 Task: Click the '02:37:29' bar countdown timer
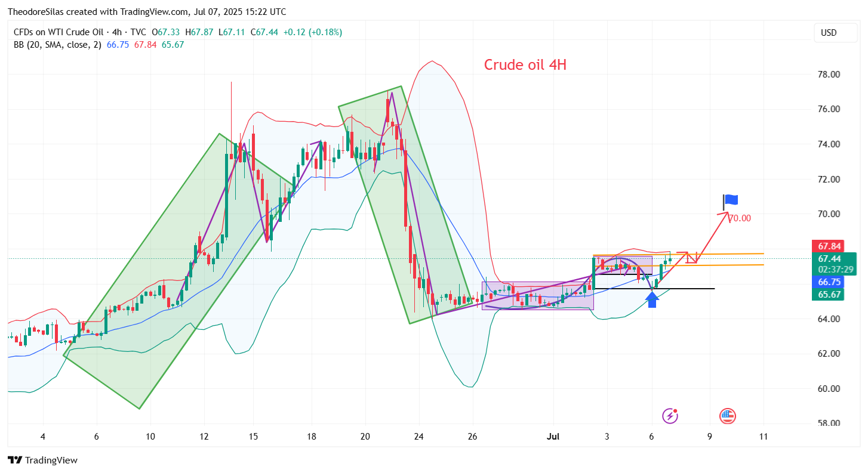click(835, 270)
